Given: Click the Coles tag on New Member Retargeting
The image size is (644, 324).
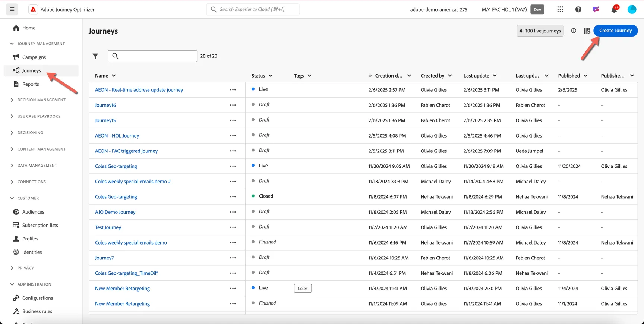Looking at the screenshot, I should click(303, 289).
